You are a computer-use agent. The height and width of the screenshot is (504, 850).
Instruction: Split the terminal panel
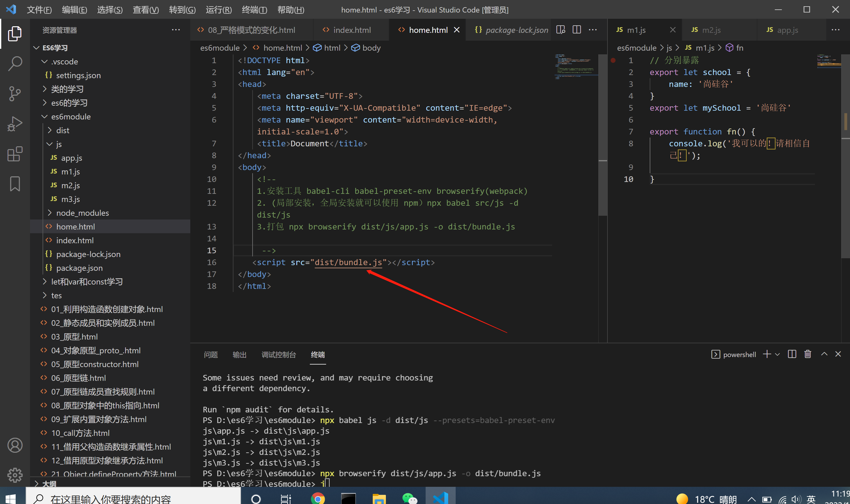(x=792, y=354)
